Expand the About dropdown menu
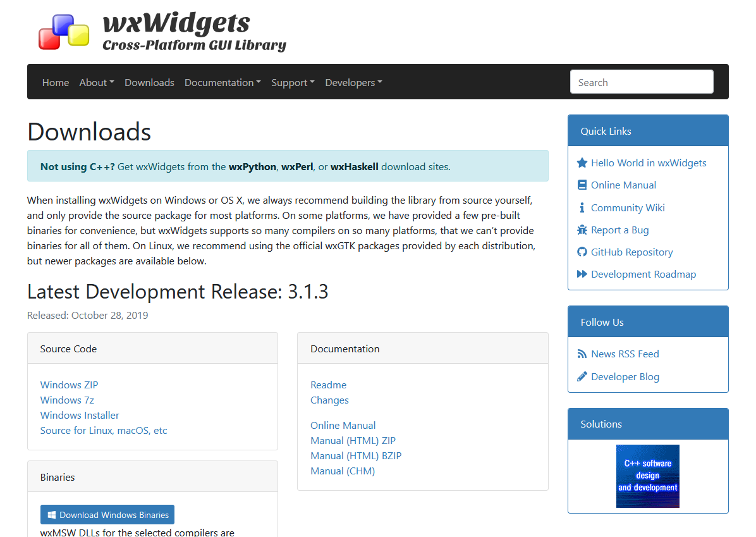Viewport: 756px width, 537px height. coord(97,82)
